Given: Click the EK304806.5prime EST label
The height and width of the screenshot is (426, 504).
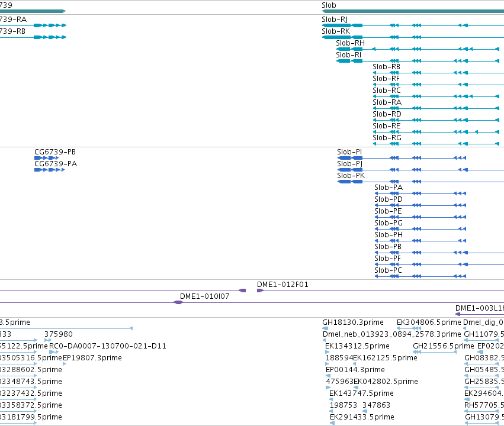Looking at the screenshot, I should point(429,322).
